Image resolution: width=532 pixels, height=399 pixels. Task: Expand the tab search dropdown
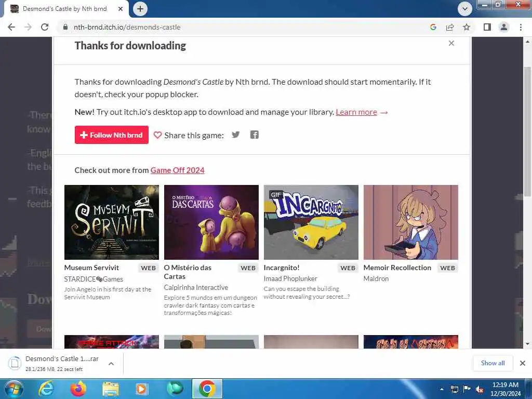pos(465,9)
